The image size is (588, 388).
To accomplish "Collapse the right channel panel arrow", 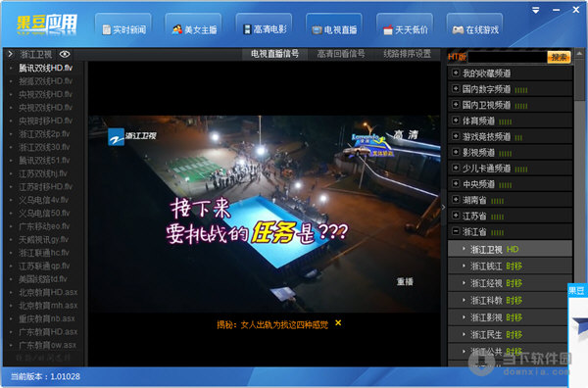I will click(x=443, y=207).
